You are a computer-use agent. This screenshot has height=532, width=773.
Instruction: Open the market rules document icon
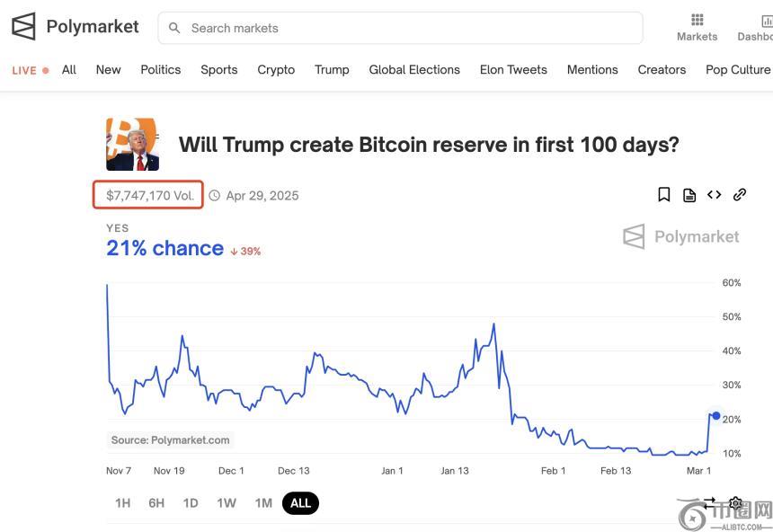[689, 195]
